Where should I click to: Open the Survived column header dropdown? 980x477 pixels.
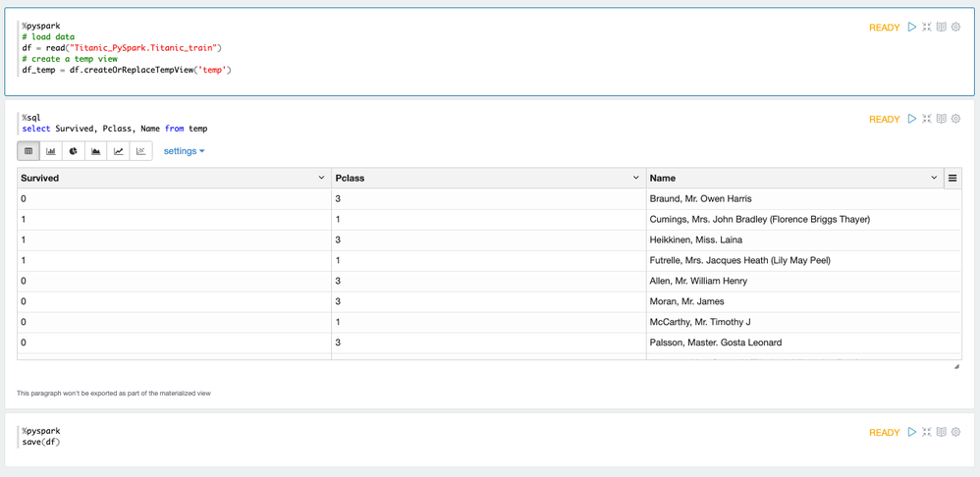coord(321,179)
